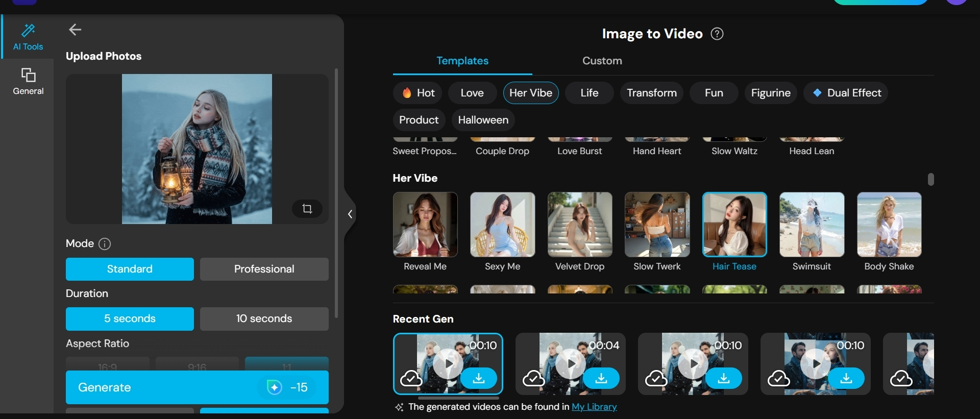Show the Mode info tooltip icon
Image resolution: width=980 pixels, height=419 pixels.
click(x=105, y=244)
